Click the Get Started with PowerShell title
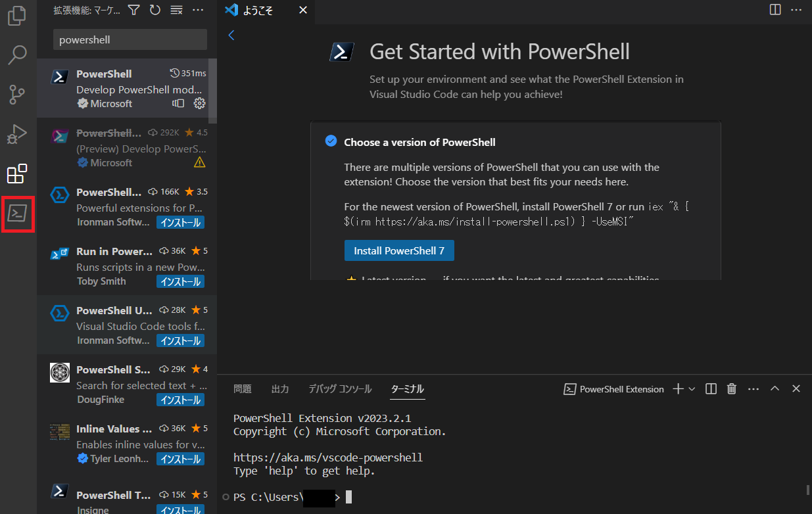The height and width of the screenshot is (514, 812). click(x=500, y=51)
